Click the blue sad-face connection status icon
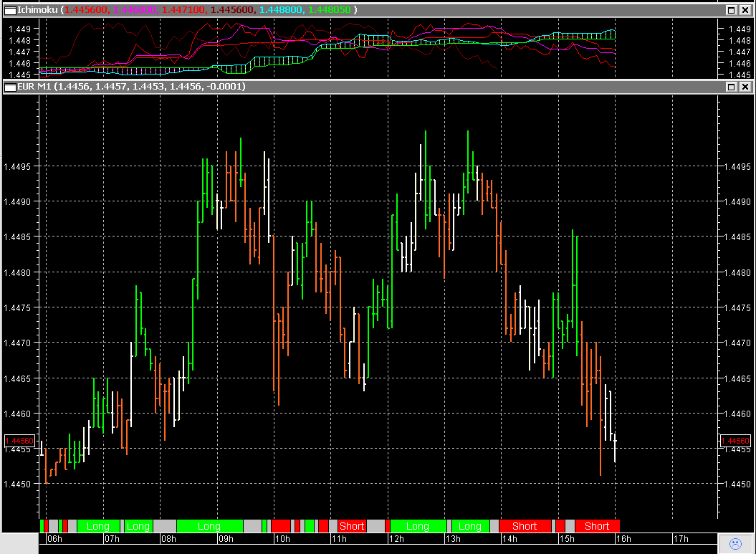Screen dimensions: 756x554 (x=736, y=543)
